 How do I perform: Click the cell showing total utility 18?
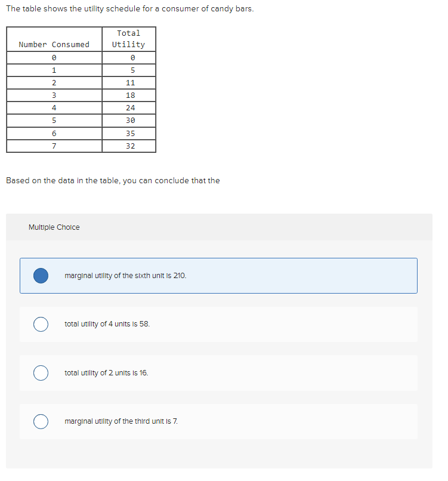pos(128,95)
